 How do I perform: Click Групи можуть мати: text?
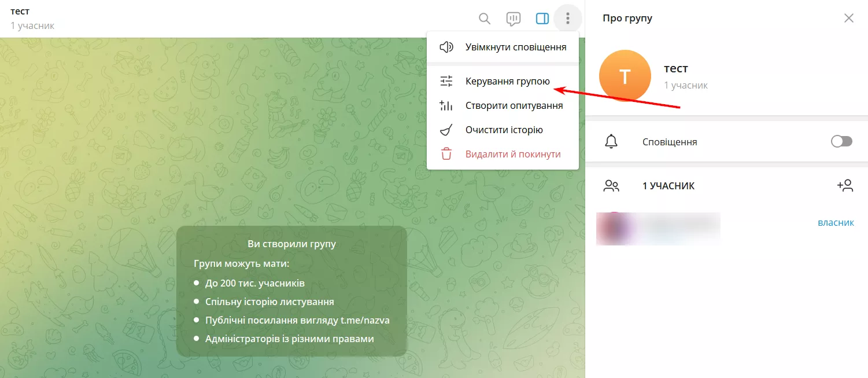click(x=241, y=264)
